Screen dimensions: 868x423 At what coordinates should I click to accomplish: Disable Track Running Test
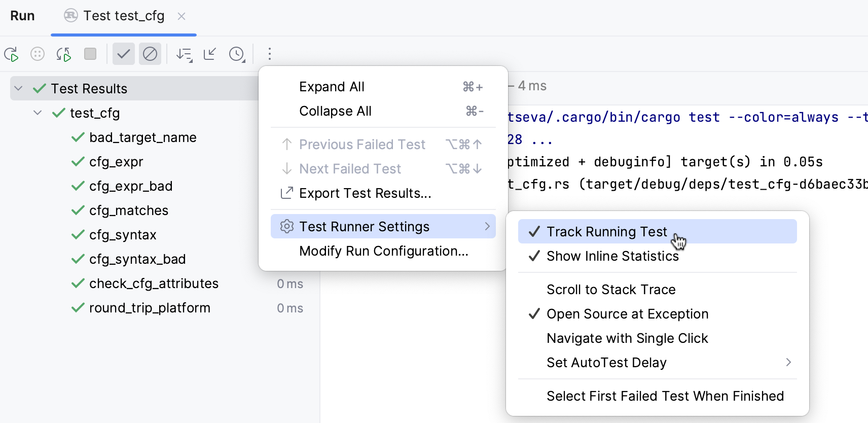[606, 231]
